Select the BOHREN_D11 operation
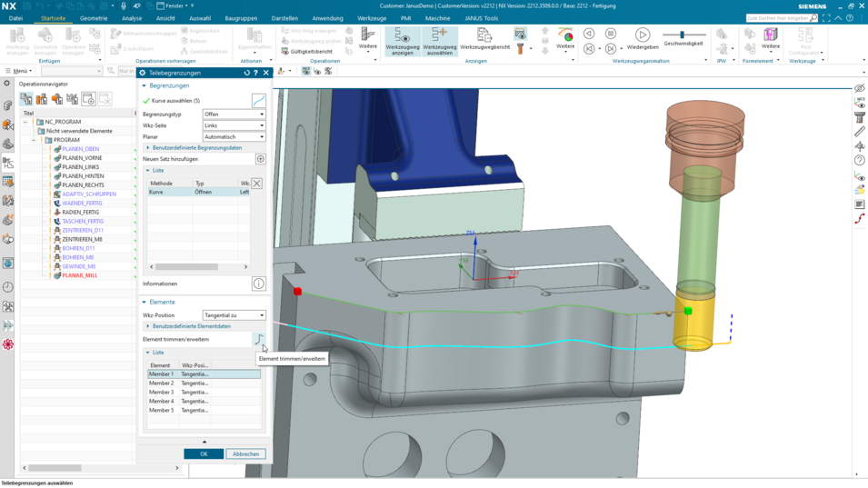The width and height of the screenshot is (868, 488). point(78,248)
